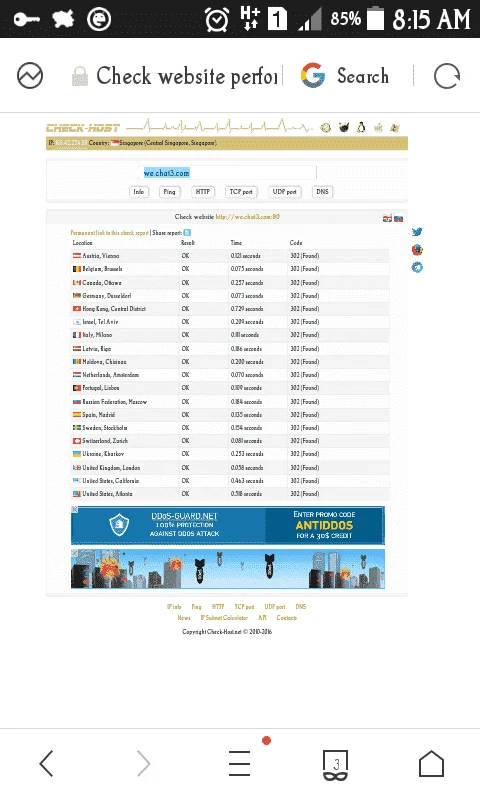Open the DDoS-Guard.net banner ad
The image size is (480, 800).
coord(228,526)
